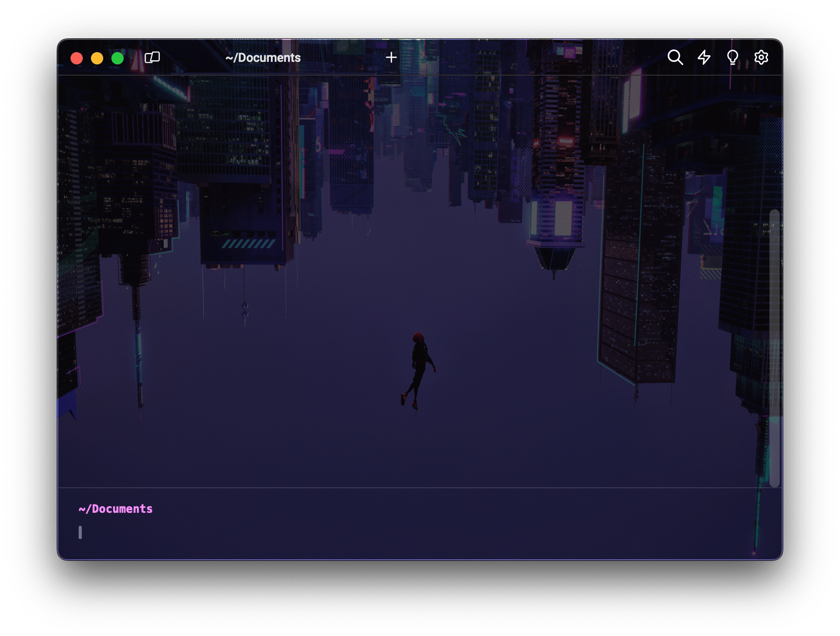This screenshot has height=636, width=840.
Task: Maximize the window using the green button
Action: 118,58
